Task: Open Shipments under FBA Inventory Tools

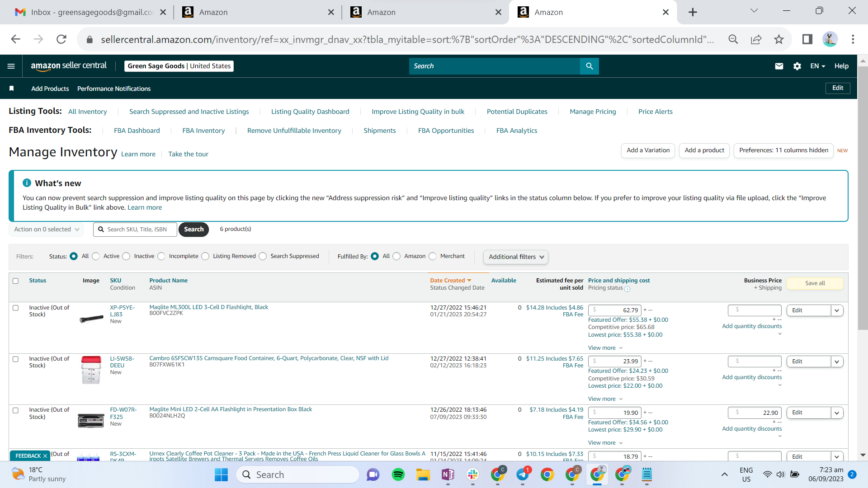Action: pyautogui.click(x=380, y=131)
